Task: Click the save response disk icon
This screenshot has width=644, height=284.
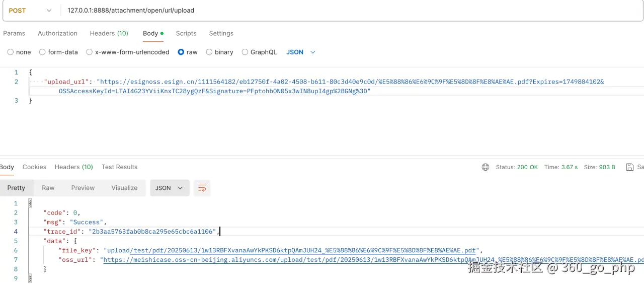Action: click(629, 167)
